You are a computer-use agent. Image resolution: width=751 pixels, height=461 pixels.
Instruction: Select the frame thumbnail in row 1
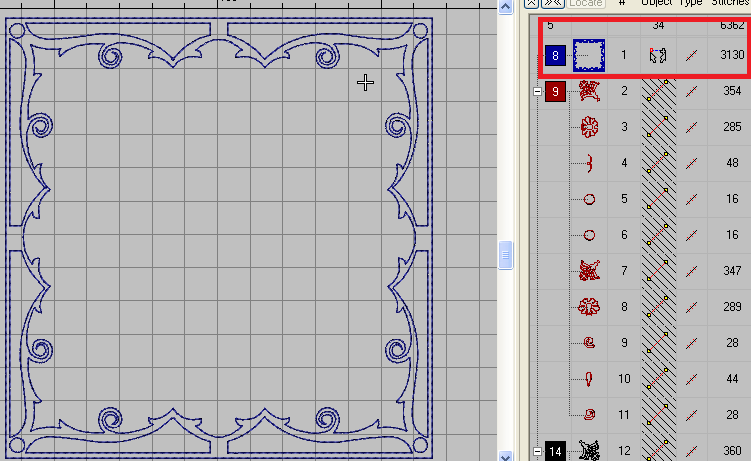(x=590, y=55)
